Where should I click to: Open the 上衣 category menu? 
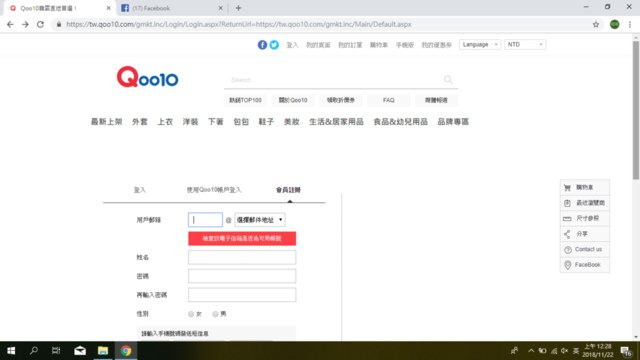pos(165,122)
